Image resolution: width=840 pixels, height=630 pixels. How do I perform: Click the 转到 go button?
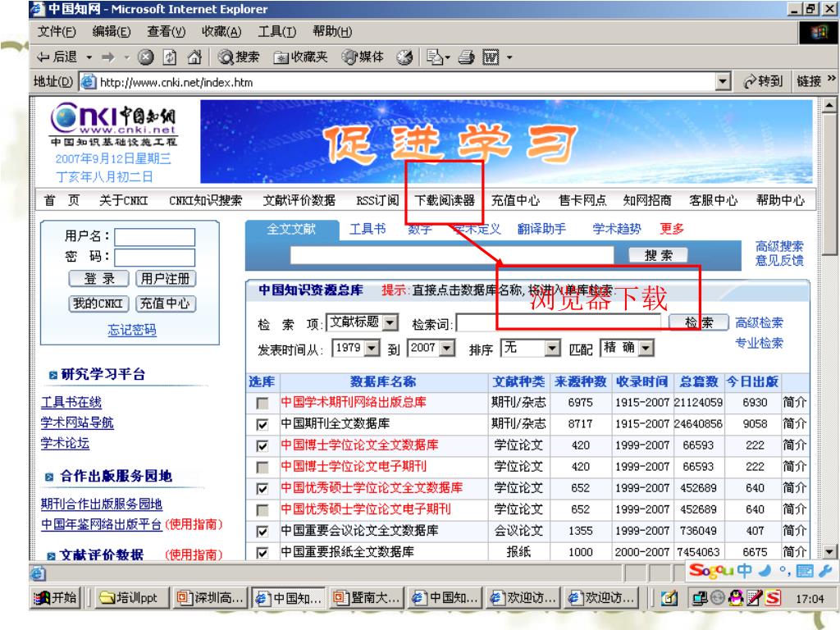[764, 81]
